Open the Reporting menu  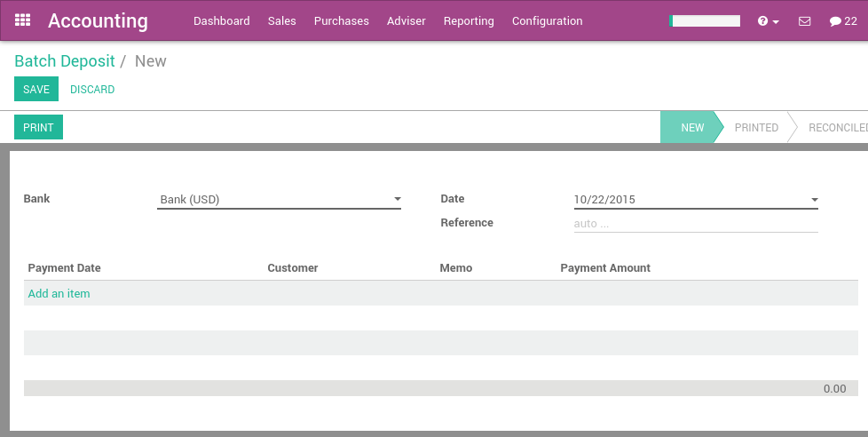click(469, 21)
